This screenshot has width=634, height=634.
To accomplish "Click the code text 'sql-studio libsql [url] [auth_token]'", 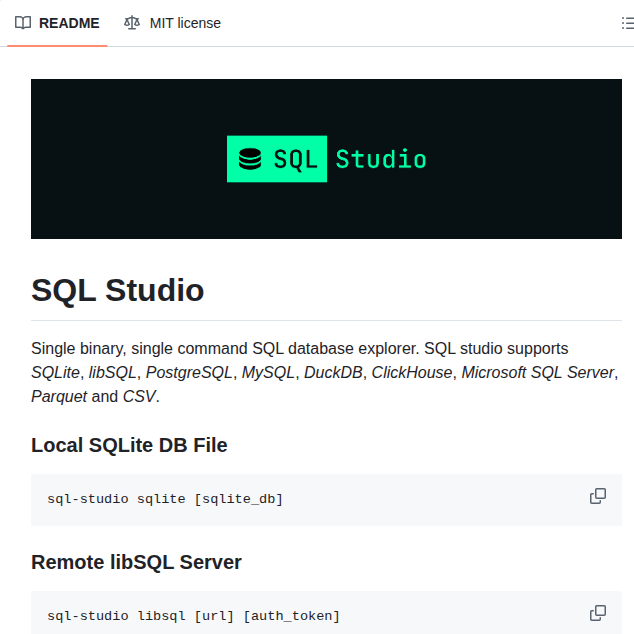I will click(x=193, y=616).
